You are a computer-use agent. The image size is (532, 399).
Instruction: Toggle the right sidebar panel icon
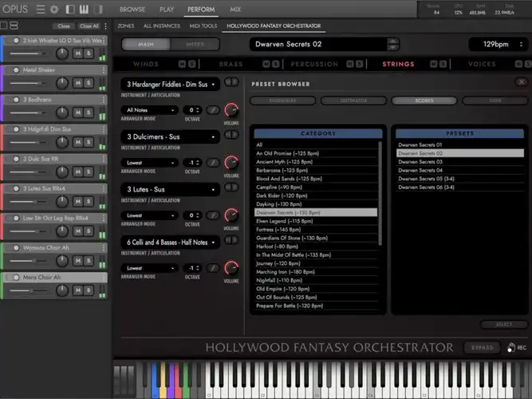tap(98, 9)
